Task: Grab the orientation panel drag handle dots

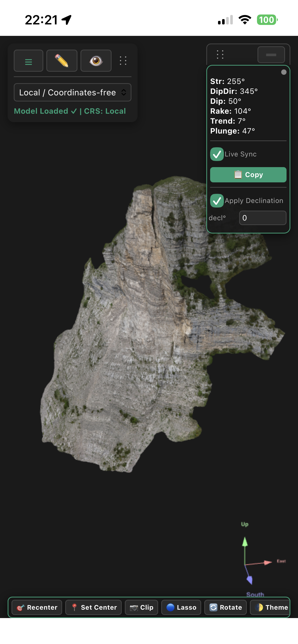Action: pos(220,54)
